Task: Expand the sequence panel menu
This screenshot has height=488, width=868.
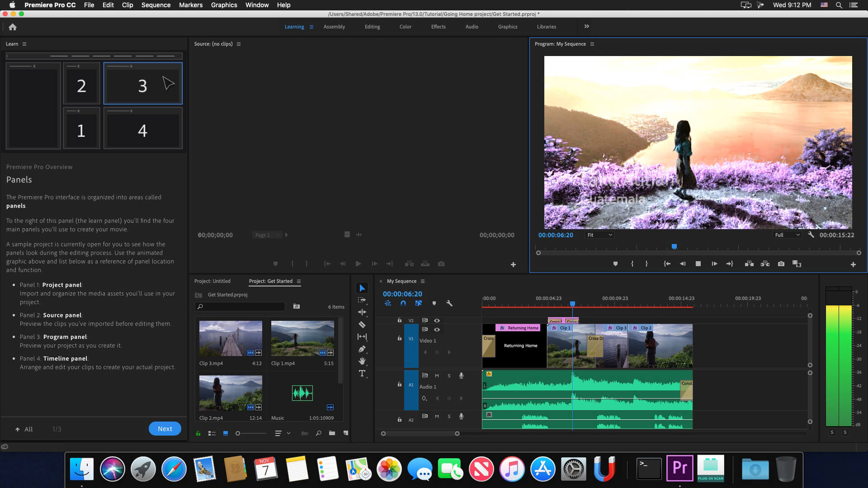Action: 423,281
